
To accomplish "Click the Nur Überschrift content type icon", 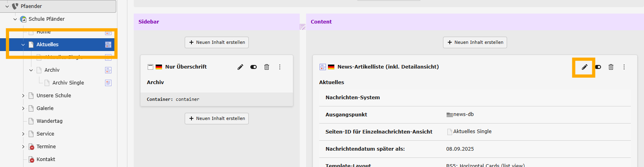I will tap(150, 67).
